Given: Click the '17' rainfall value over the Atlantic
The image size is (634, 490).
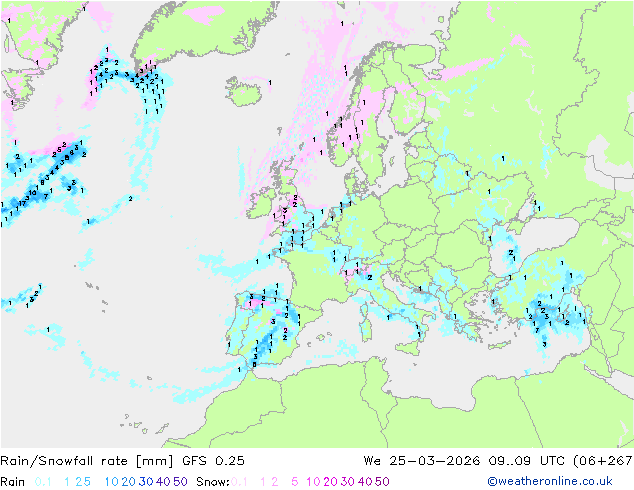Looking at the screenshot, I should click(22, 203).
